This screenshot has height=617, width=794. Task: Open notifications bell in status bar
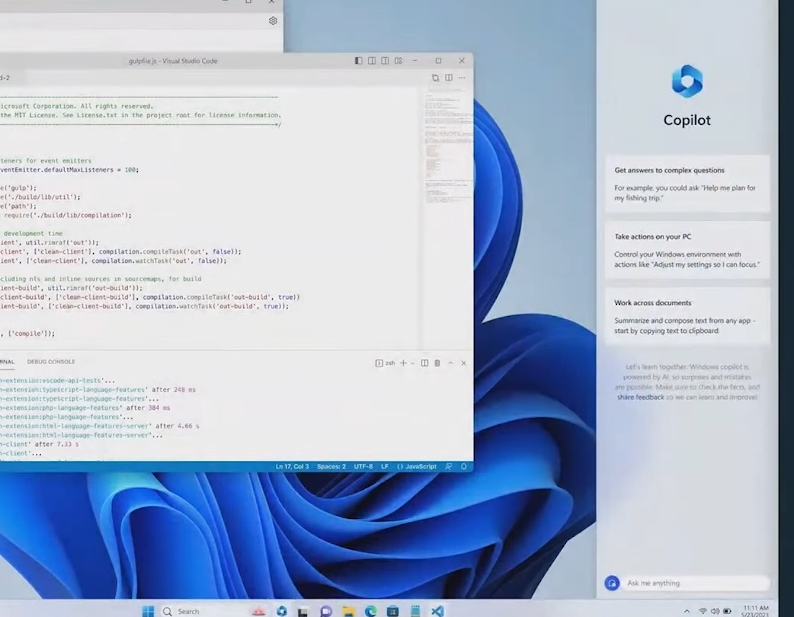[x=463, y=467]
